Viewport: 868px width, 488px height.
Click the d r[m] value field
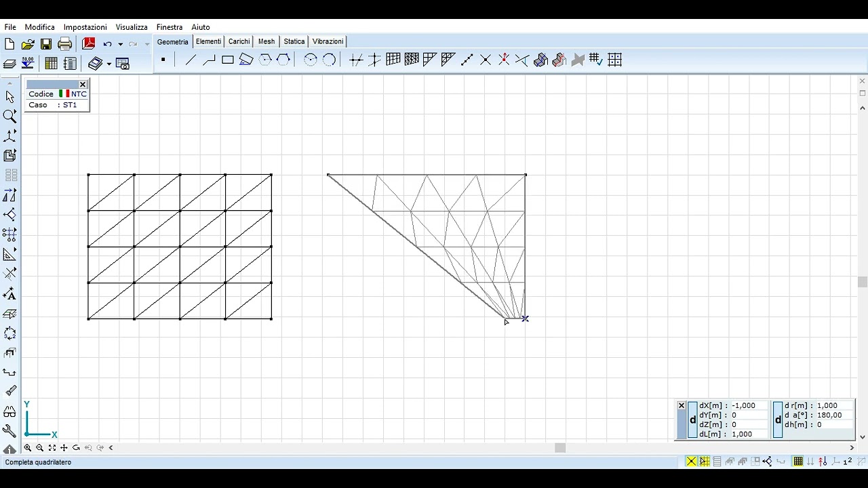[834, 405]
